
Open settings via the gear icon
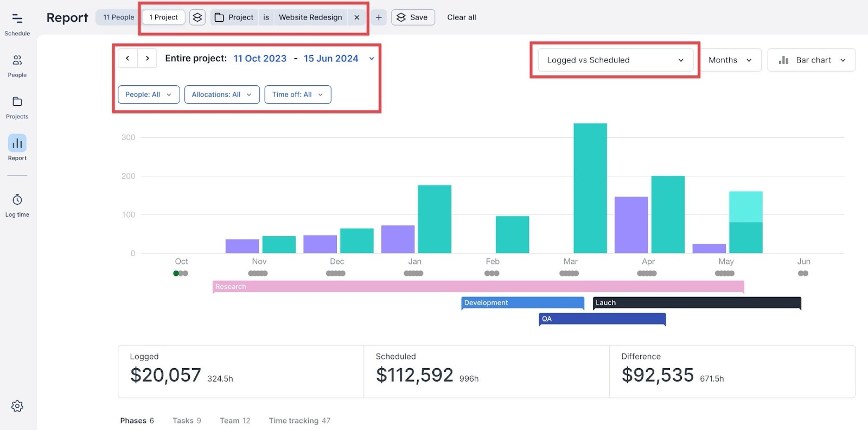[x=17, y=406]
